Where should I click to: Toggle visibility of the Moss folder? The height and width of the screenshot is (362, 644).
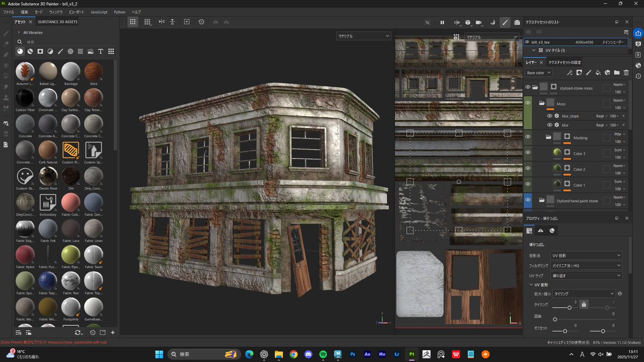(x=528, y=102)
